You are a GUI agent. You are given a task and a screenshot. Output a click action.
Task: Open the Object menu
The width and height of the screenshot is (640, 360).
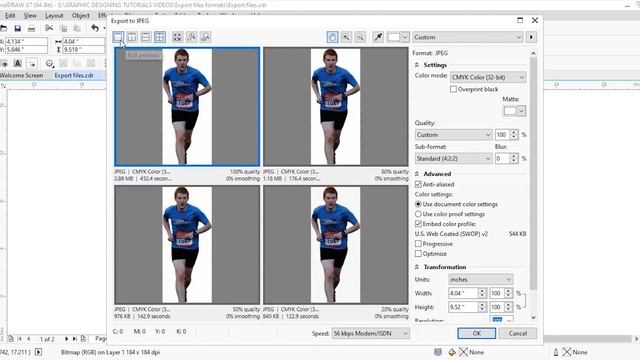point(80,16)
